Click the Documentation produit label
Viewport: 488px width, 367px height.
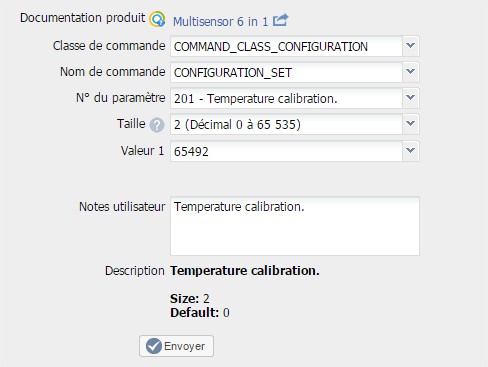[82, 18]
